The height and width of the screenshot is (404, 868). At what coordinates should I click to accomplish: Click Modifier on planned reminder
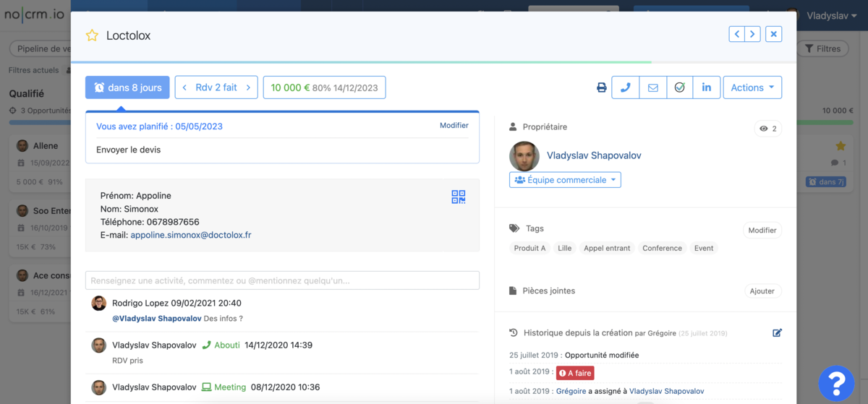[x=454, y=125]
